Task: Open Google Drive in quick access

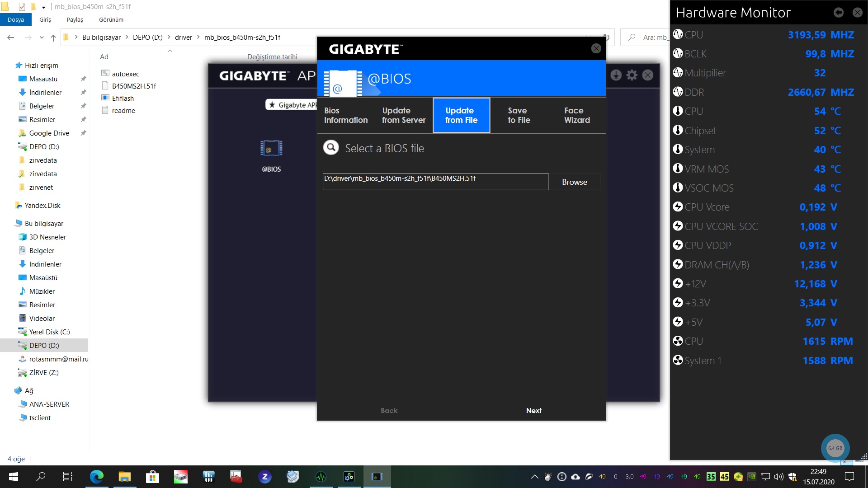Action: 49,133
